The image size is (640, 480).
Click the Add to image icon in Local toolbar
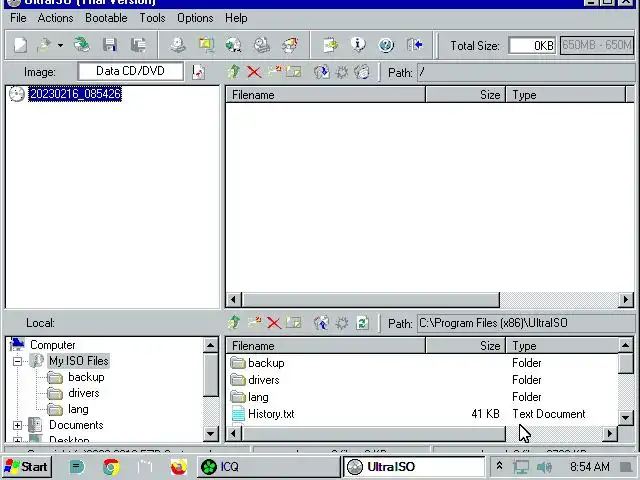click(x=322, y=323)
